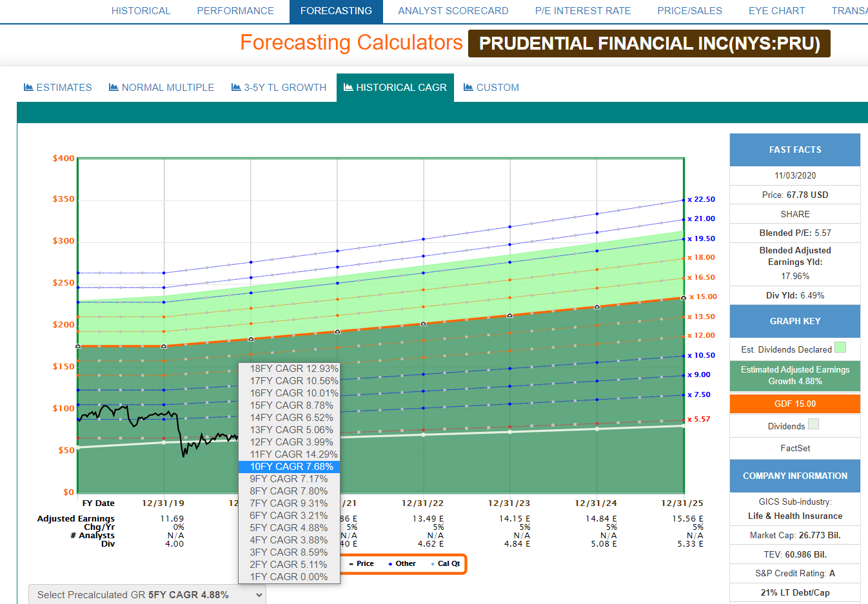Open the CUSTOM calculator tab
Viewport: 868px width, 604px height.
491,88
